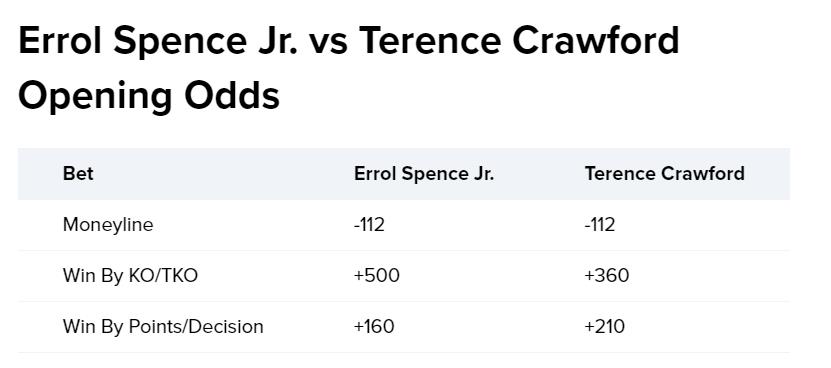Click Spence's -112 moneyline odds
This screenshot has height=368, width=831.
(369, 225)
